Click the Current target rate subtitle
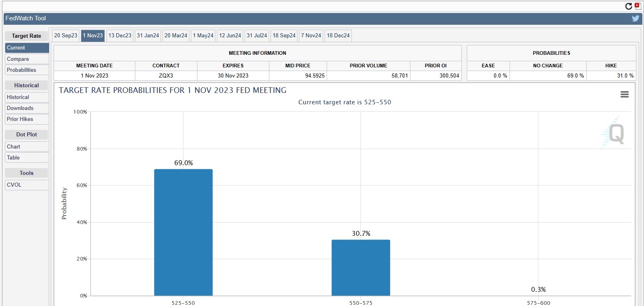This screenshot has width=644, height=306. point(345,102)
